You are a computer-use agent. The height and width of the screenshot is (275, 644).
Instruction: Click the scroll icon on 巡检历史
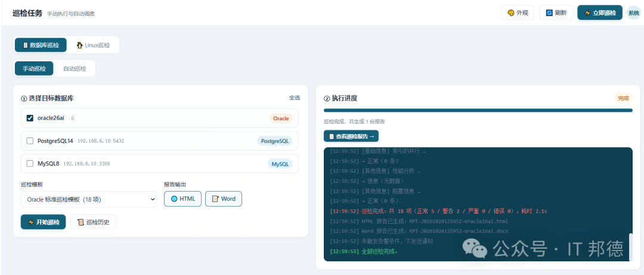click(x=80, y=222)
